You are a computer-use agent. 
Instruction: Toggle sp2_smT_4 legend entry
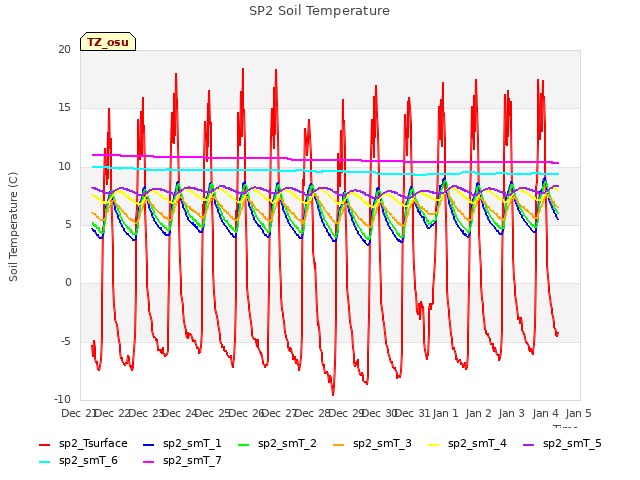(467, 444)
